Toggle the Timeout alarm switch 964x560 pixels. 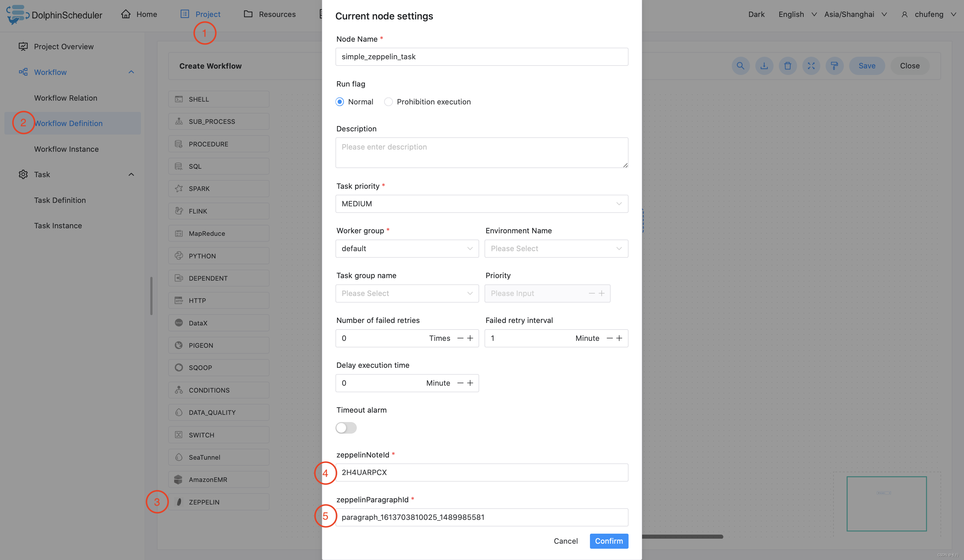[x=345, y=428]
